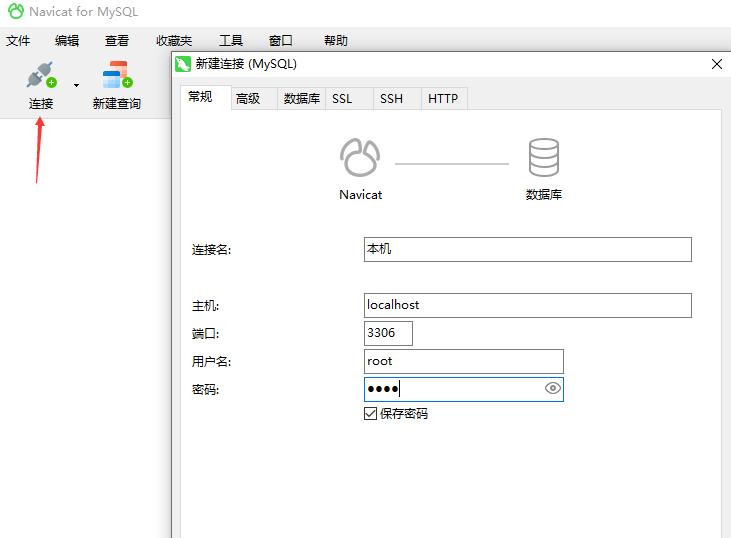Viewport: 731px width, 538px height.
Task: Open the 窗口 menu
Action: pyautogui.click(x=281, y=41)
